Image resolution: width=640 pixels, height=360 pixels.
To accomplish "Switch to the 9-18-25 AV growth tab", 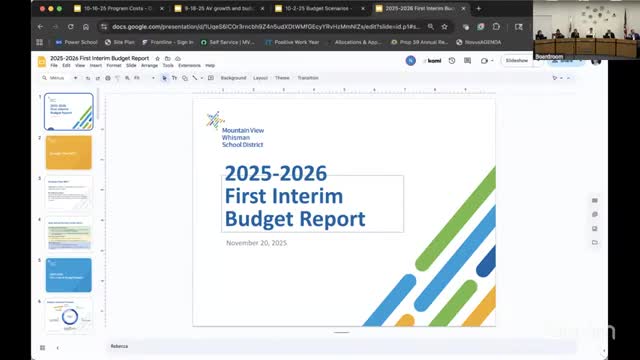I will pos(219,9).
